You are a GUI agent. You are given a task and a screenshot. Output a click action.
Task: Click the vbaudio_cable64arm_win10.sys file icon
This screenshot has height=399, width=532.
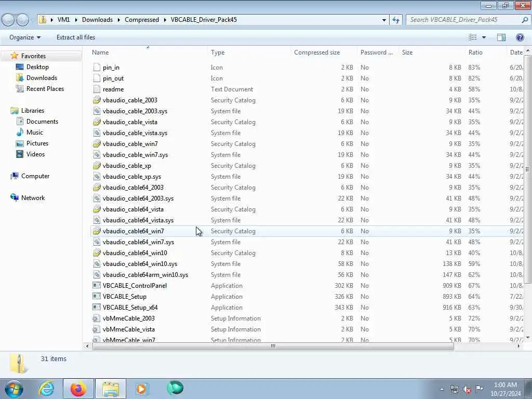97,274
